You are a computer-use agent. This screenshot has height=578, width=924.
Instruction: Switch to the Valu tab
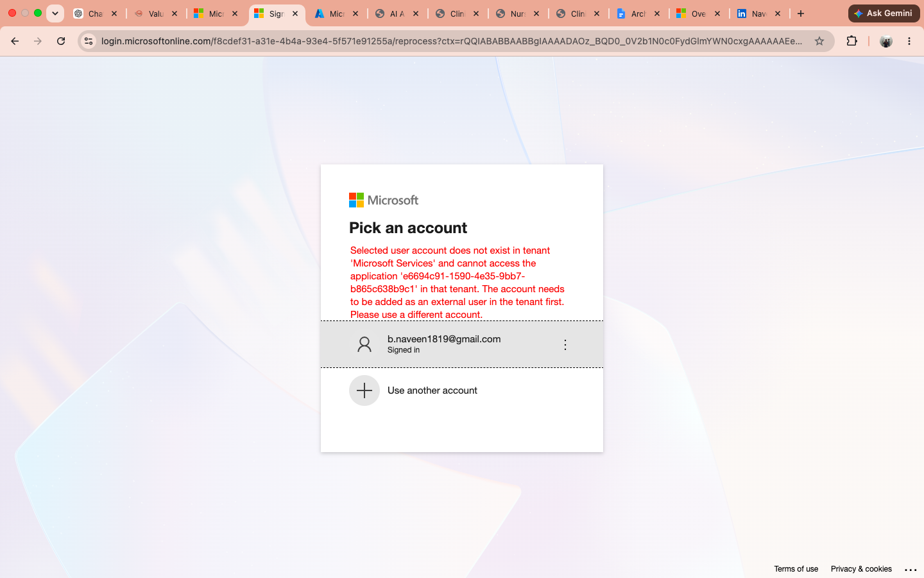pyautogui.click(x=156, y=13)
